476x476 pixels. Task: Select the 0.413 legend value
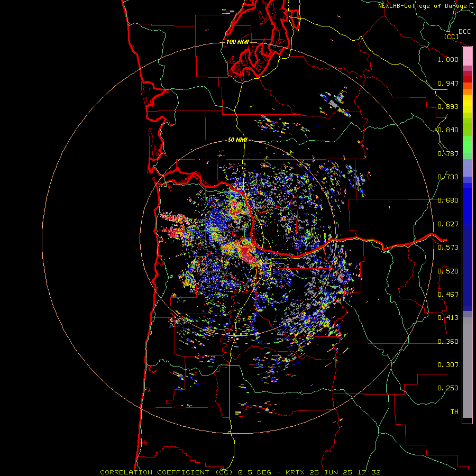448,318
